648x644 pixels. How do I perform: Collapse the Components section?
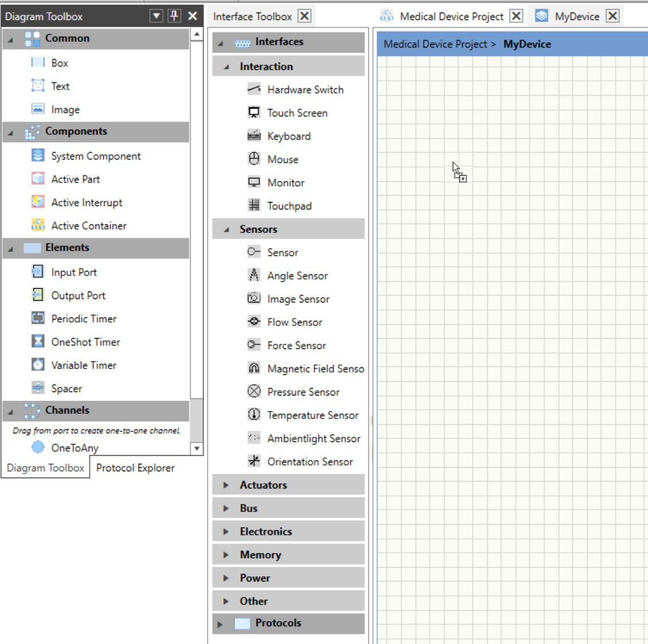click(x=10, y=132)
